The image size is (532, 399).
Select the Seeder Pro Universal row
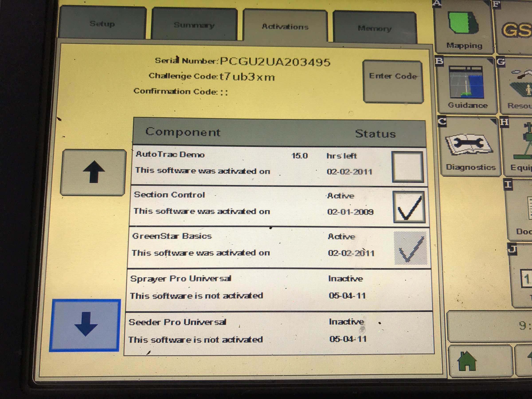coord(279,334)
